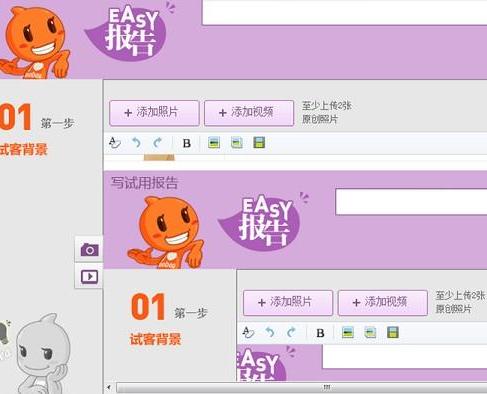Redo arrow in upper editor toolbar

tap(157, 143)
